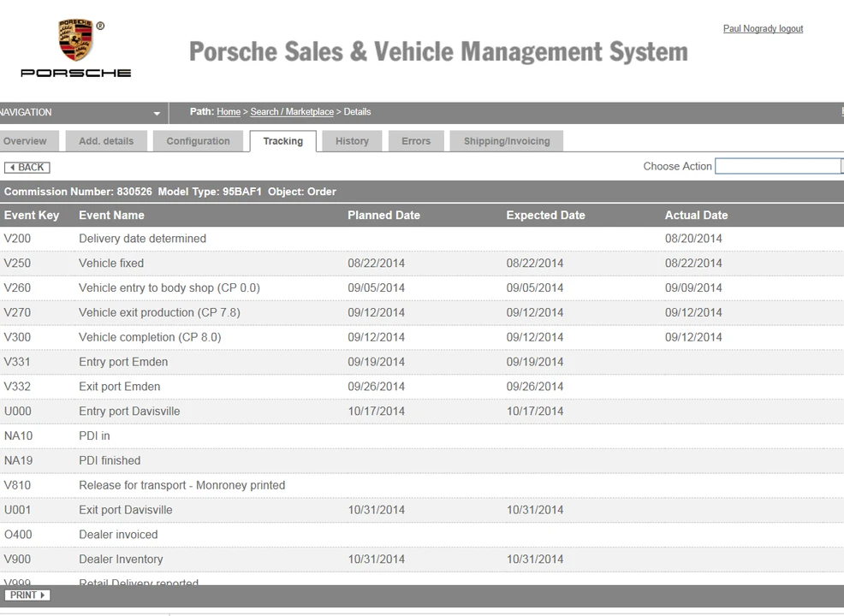Switch to the Errors tab

pos(416,141)
